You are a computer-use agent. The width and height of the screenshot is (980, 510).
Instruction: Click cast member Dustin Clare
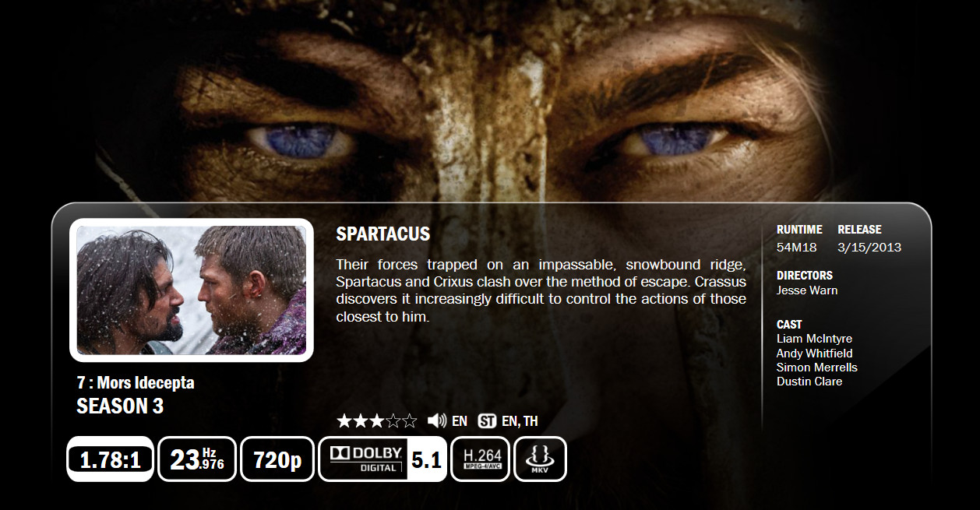809,381
